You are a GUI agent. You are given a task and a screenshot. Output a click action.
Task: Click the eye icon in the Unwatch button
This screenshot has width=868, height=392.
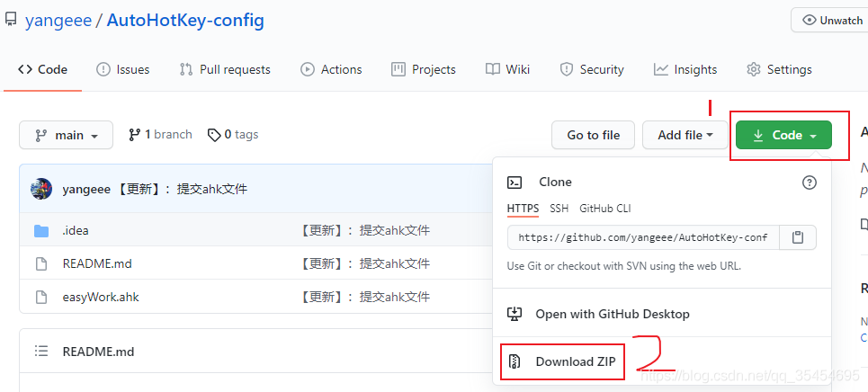click(810, 21)
